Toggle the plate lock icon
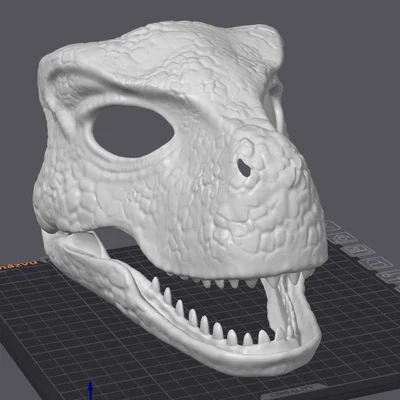The height and width of the screenshot is (400, 400). [375, 263]
